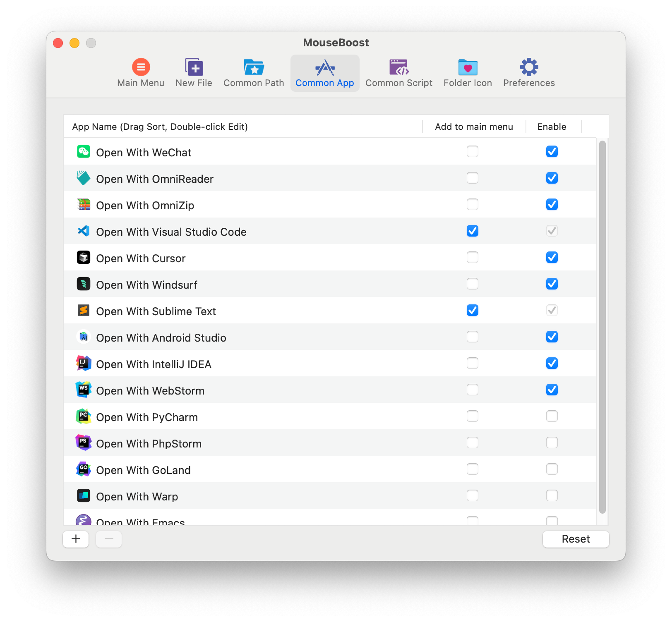Click the WebStorm app icon
Screen dimensions: 672x622
(84, 390)
